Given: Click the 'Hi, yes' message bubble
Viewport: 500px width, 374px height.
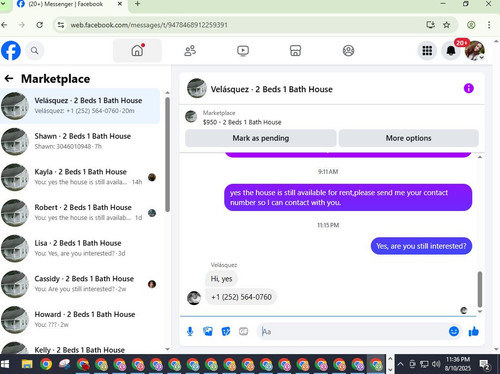Looking at the screenshot, I should point(221,279).
